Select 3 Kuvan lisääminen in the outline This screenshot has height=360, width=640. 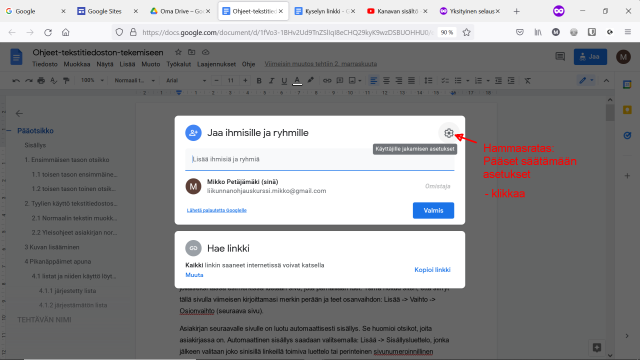(x=52, y=247)
